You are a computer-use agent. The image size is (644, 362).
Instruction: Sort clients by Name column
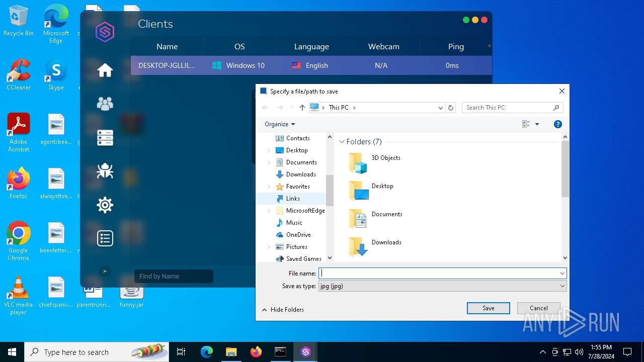point(167,46)
